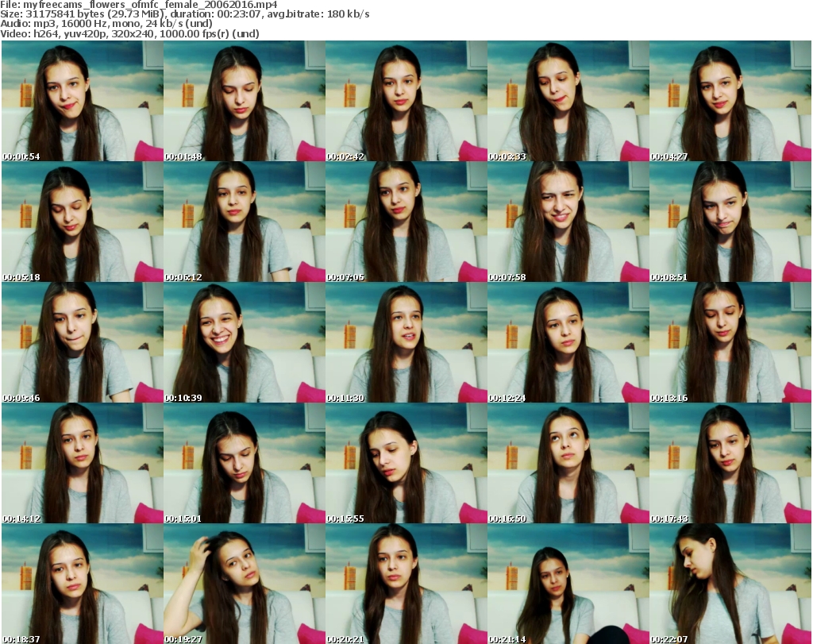This screenshot has width=813, height=644.
Task: Select the thumbnail timestamped 00:09:46
Action: pyautogui.click(x=83, y=343)
